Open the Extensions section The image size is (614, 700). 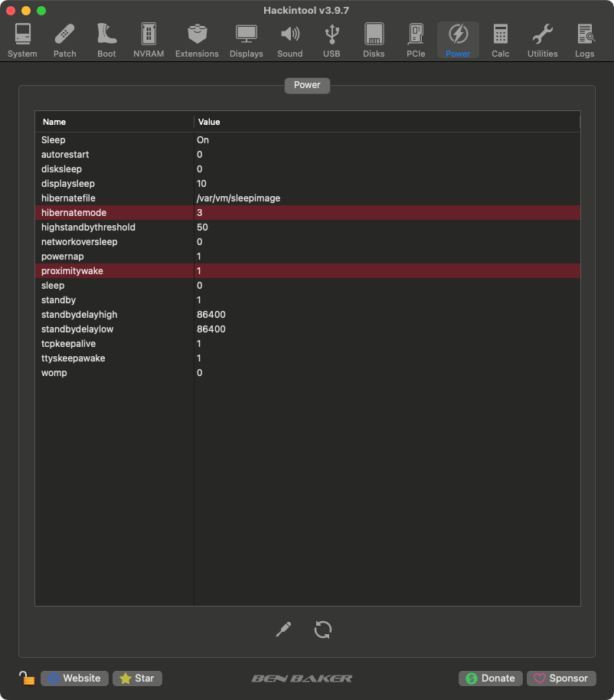point(197,40)
